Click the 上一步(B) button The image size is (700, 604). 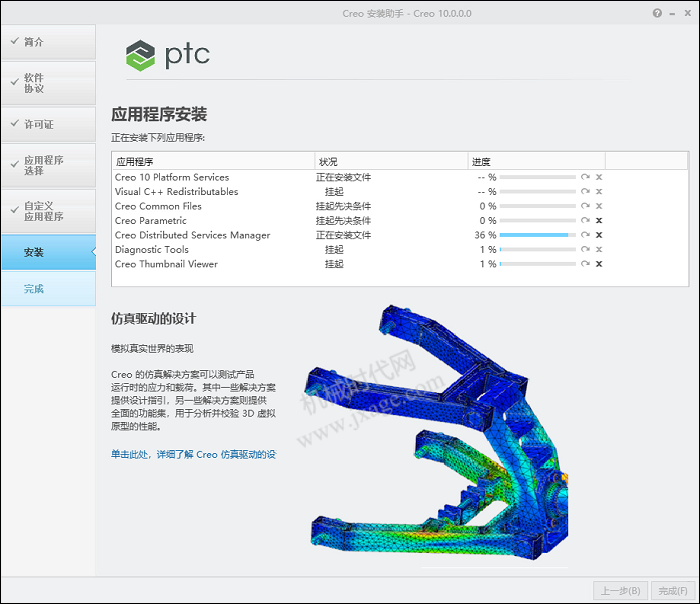click(621, 591)
